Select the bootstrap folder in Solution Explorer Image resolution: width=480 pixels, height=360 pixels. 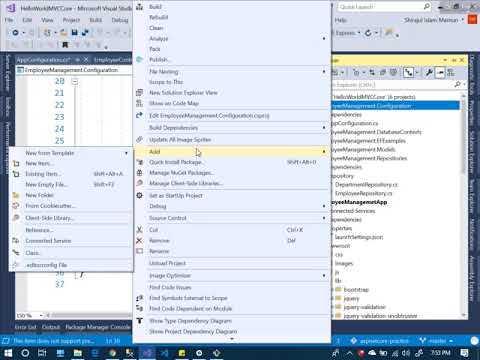point(356,290)
